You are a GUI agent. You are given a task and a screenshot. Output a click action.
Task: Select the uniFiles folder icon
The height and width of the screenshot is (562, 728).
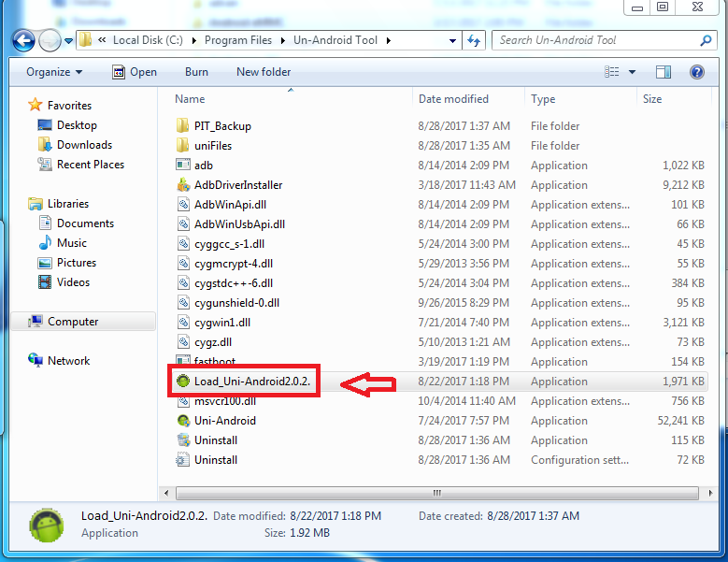pos(183,145)
